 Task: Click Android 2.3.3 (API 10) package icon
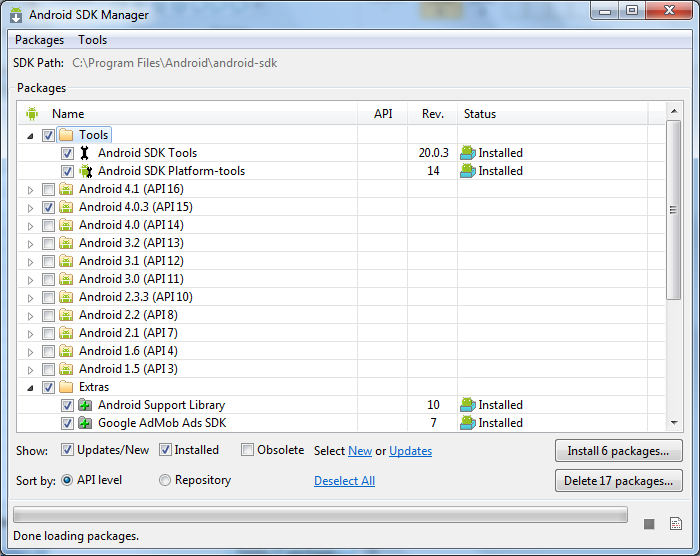pyautogui.click(x=66, y=297)
